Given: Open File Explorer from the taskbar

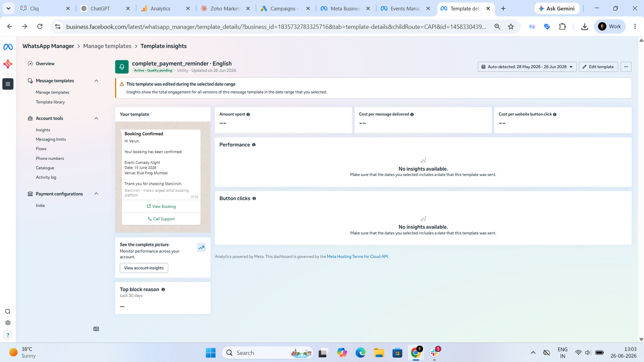Looking at the screenshot, I should pyautogui.click(x=379, y=353).
